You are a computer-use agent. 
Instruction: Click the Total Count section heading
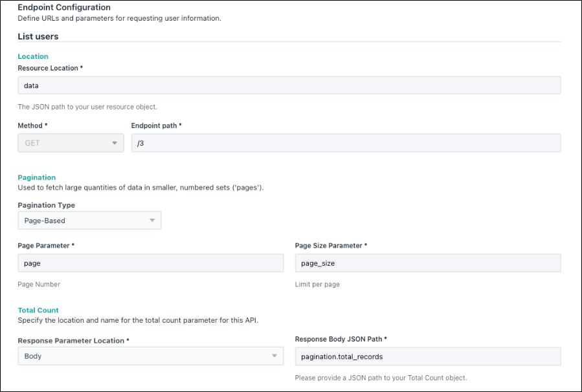(x=38, y=310)
